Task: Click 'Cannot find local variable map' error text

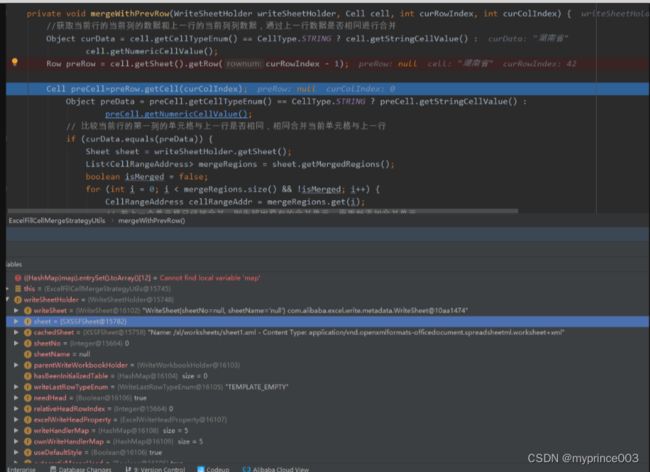Action: [x=210, y=278]
